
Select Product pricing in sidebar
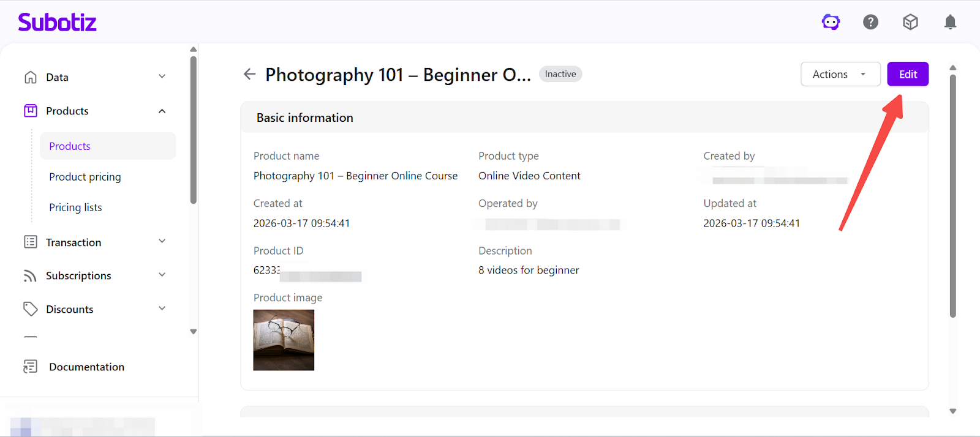point(85,177)
